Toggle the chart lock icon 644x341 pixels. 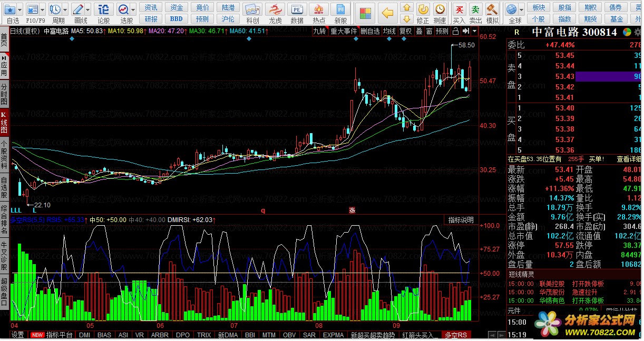[455, 31]
